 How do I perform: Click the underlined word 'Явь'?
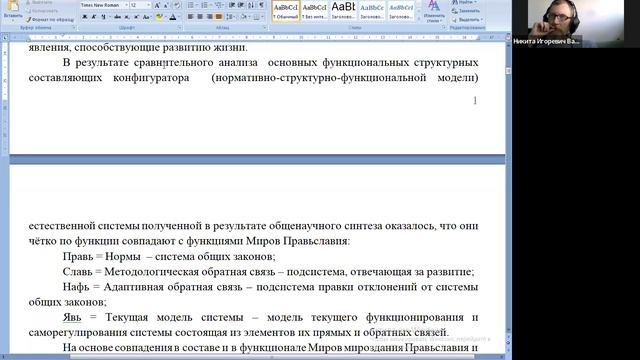coord(72,317)
